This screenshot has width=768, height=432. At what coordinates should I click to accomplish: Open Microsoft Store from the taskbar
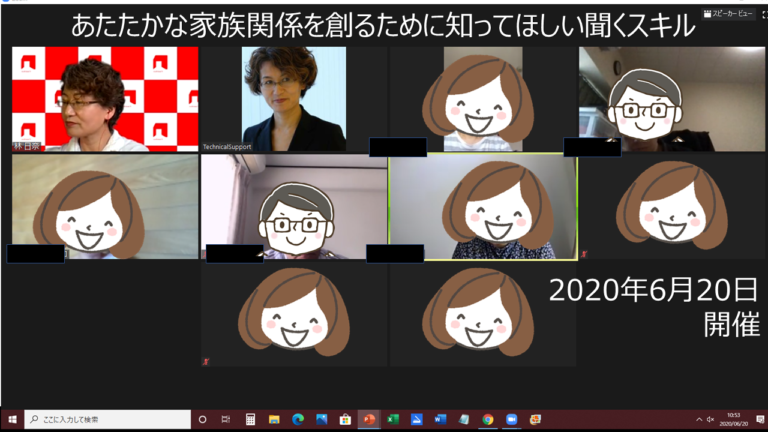coord(345,419)
